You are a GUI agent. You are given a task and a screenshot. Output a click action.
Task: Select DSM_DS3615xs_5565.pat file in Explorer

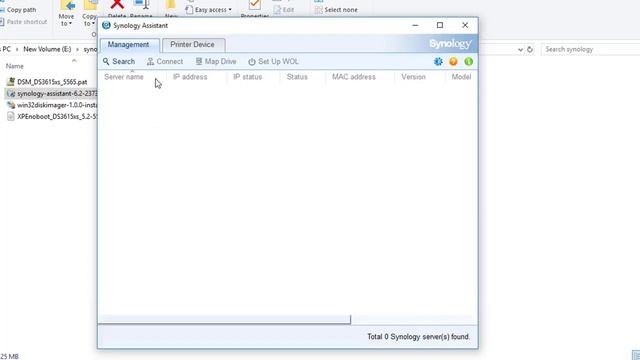point(52,82)
